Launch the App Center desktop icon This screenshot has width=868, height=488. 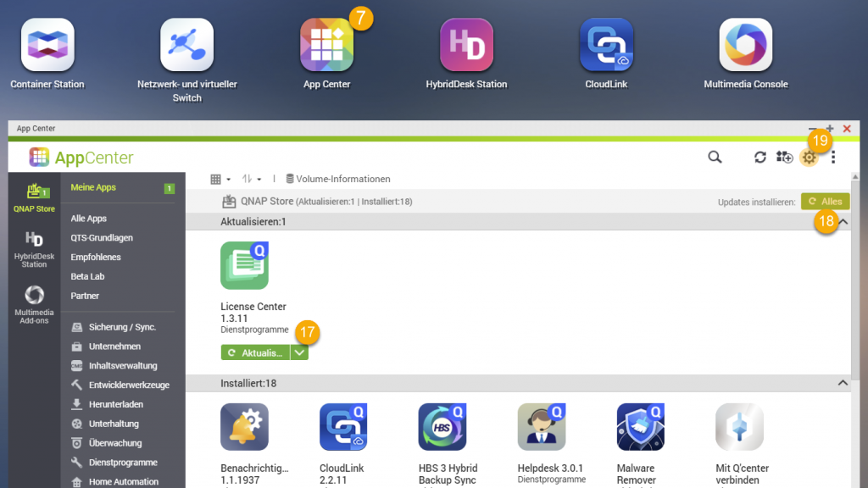click(x=326, y=45)
